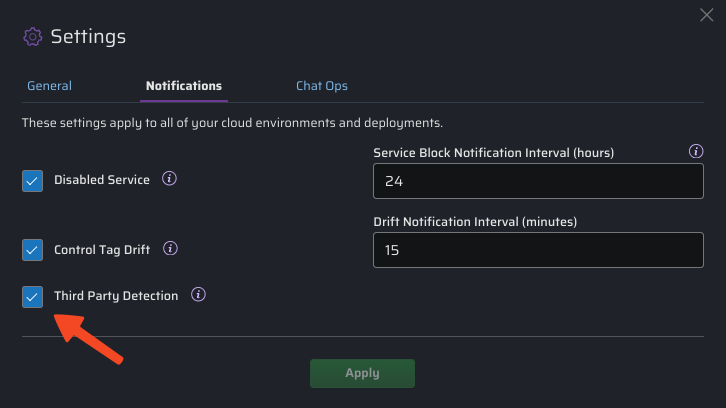Screen dimensions: 726x408
Task: Click the Drift Notification Interval input box
Action: (x=538, y=250)
